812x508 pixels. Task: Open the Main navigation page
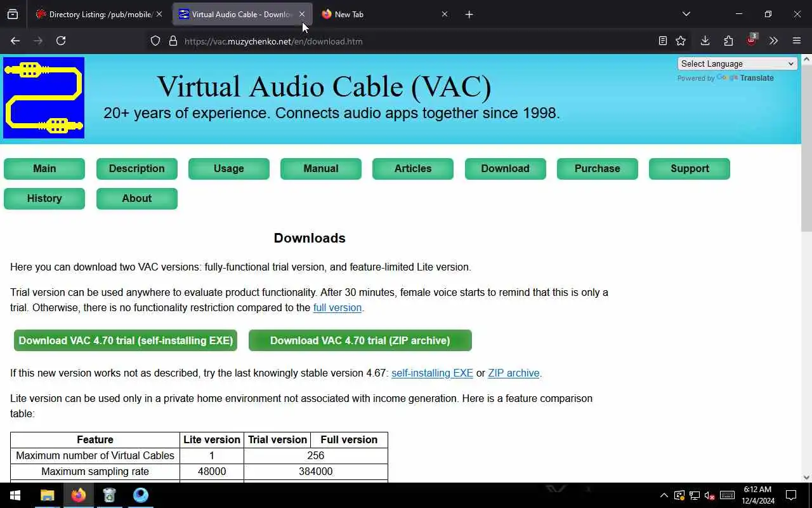click(44, 169)
